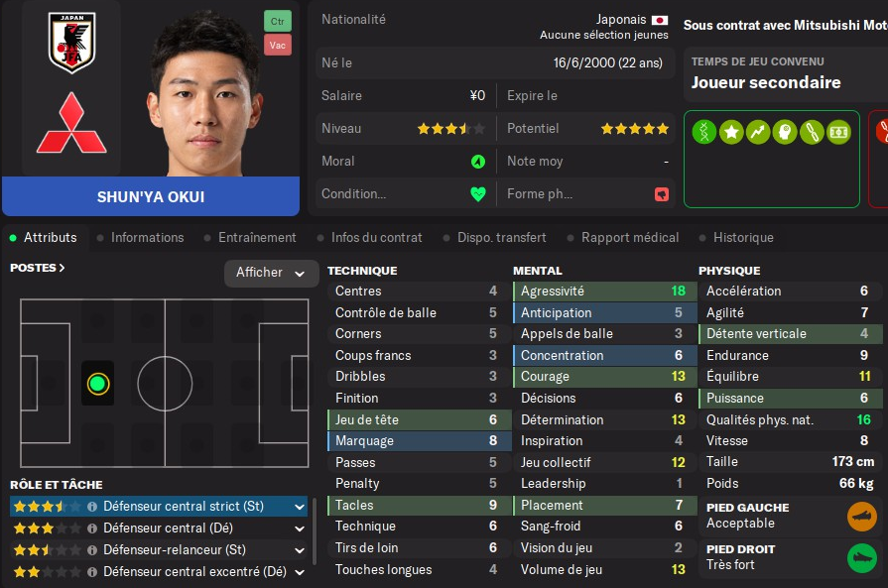Image resolution: width=888 pixels, height=588 pixels.
Task: Open the Rapport médical tab
Action: [x=630, y=238]
